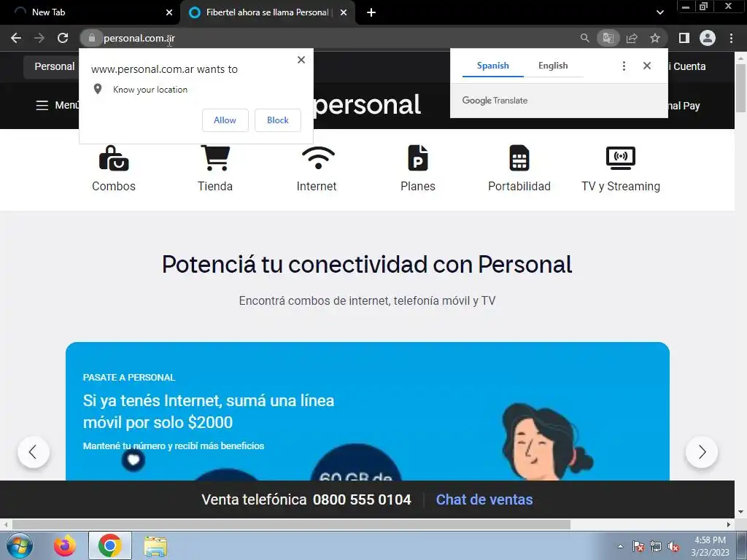
Task: Open the TV y Streaming icon
Action: (620, 158)
